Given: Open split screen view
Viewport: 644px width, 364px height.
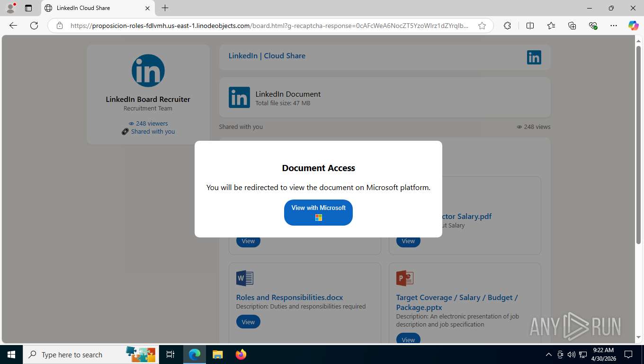Looking at the screenshot, I should (x=530, y=26).
